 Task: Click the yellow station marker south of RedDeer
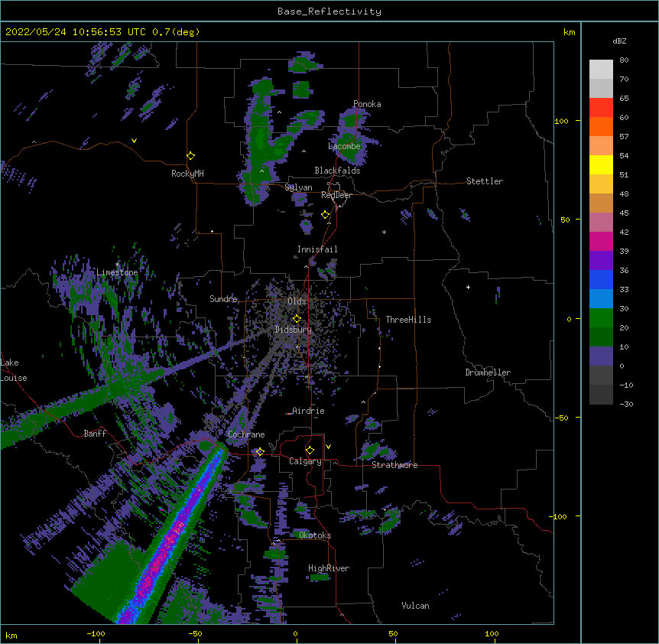[x=326, y=215]
